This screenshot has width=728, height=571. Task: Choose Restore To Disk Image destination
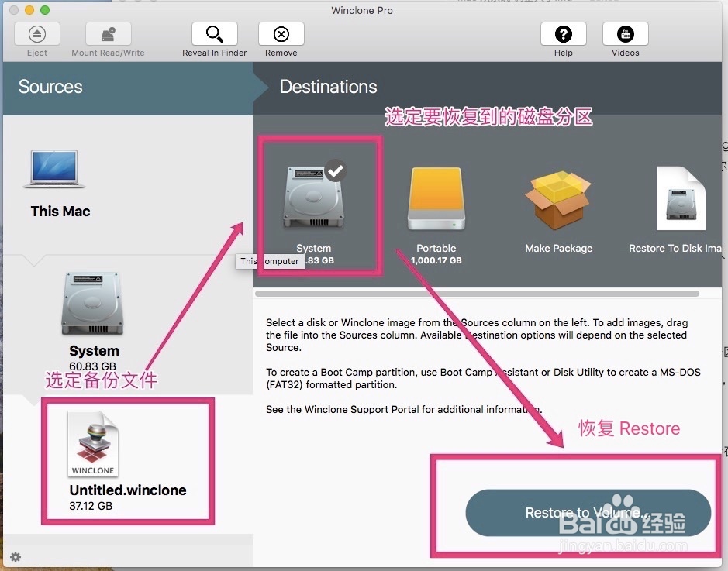coord(681,198)
